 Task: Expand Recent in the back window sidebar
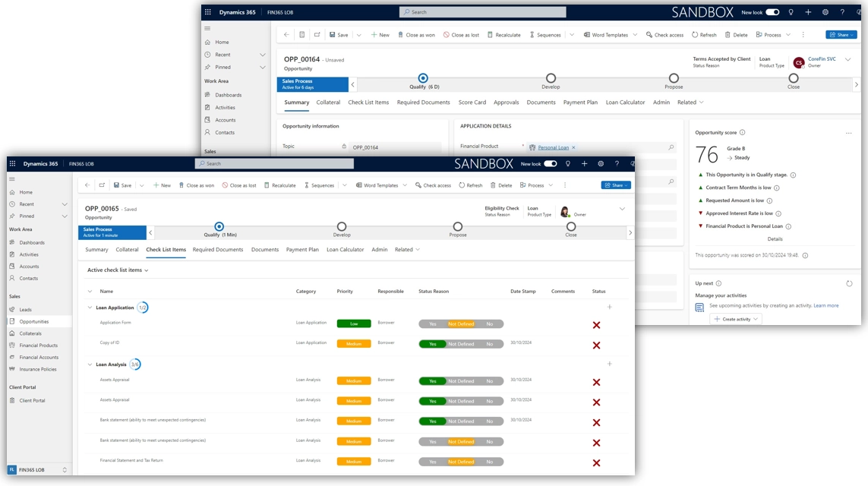coord(263,55)
